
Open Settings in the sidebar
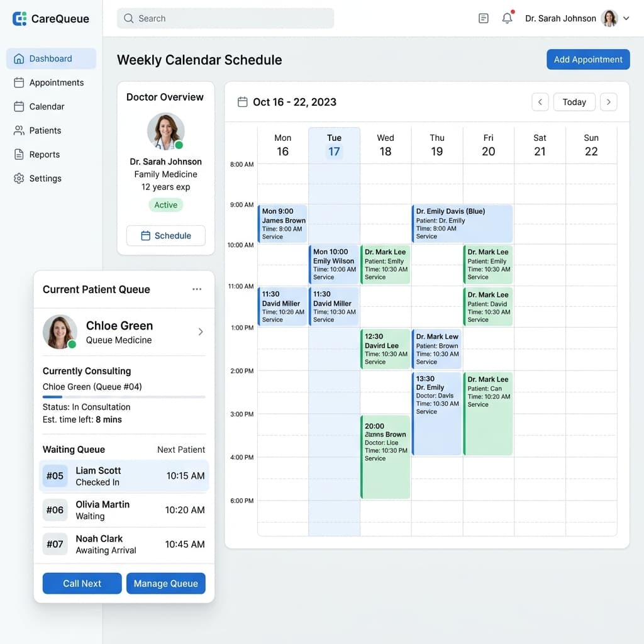(x=51, y=178)
